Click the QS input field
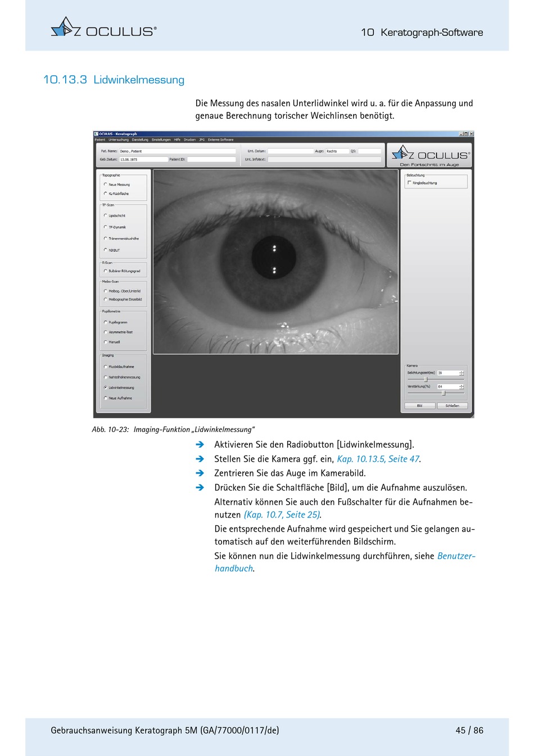Viewport: 534px width, 756px height. coord(370,151)
